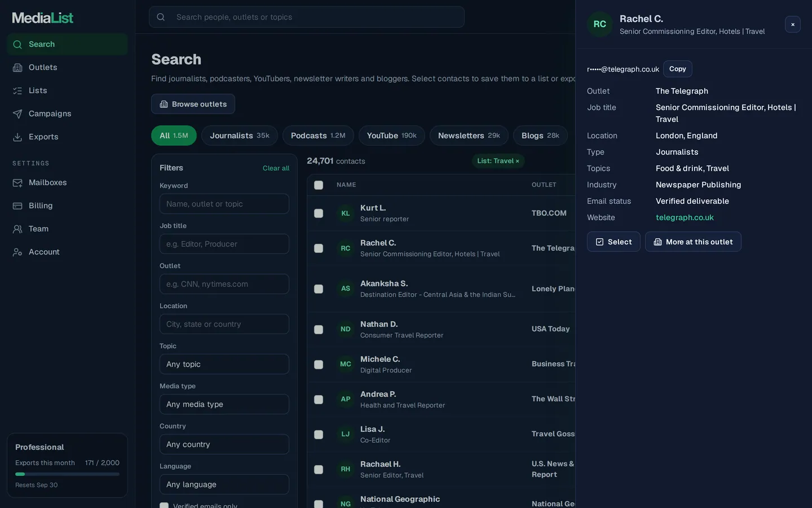812x508 pixels.
Task: Check the box for Rachael H.
Action: tap(319, 470)
